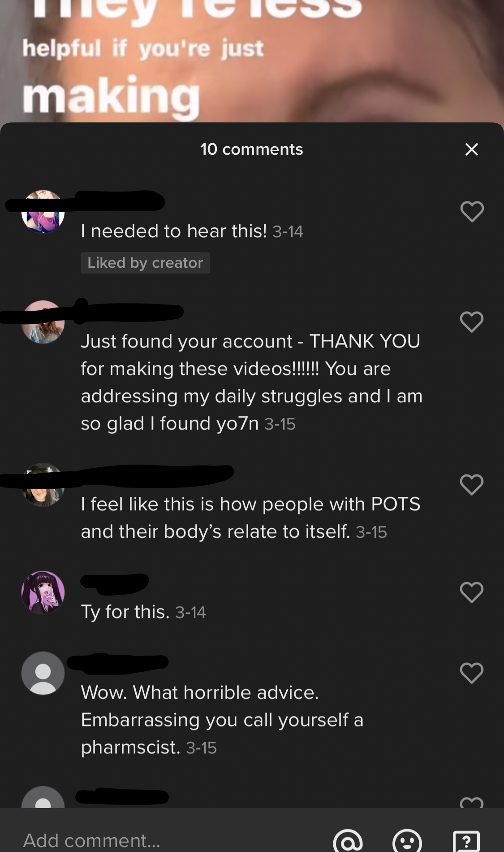Open the first commenter's profile picture
The width and height of the screenshot is (504, 852).
43,212
